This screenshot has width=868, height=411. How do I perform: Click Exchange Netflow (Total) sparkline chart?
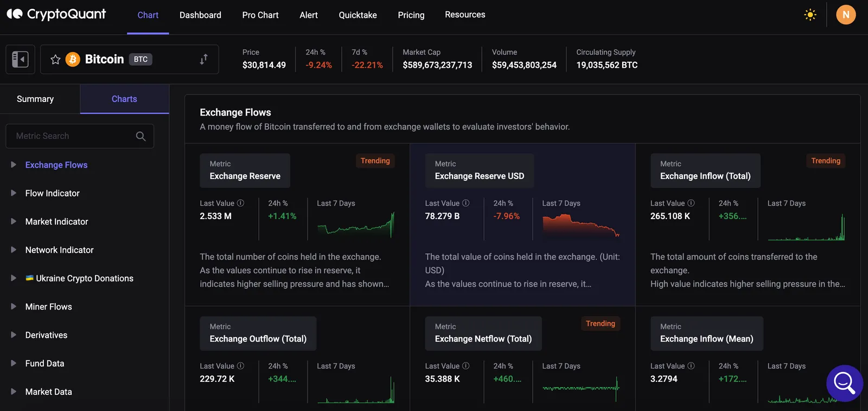coord(581,388)
